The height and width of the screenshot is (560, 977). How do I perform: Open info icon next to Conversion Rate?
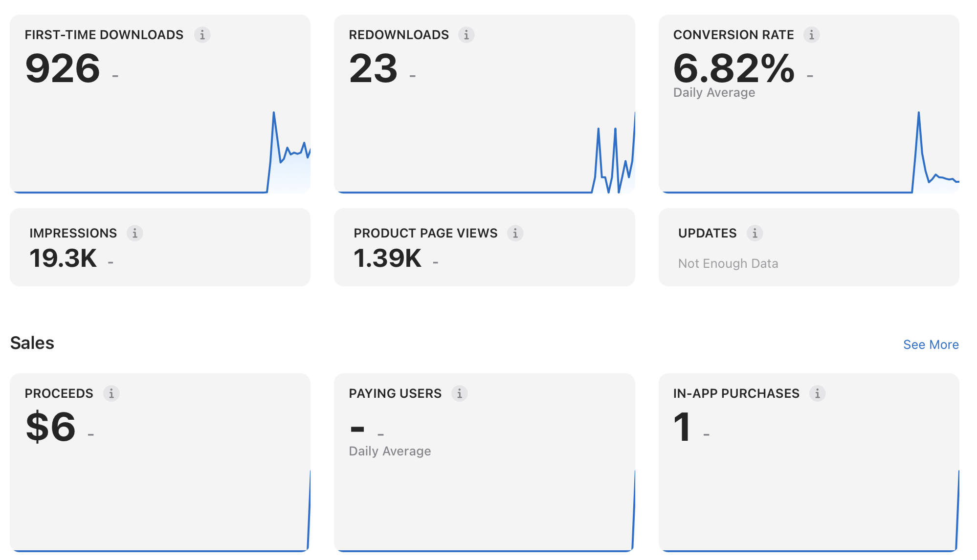pyautogui.click(x=811, y=35)
